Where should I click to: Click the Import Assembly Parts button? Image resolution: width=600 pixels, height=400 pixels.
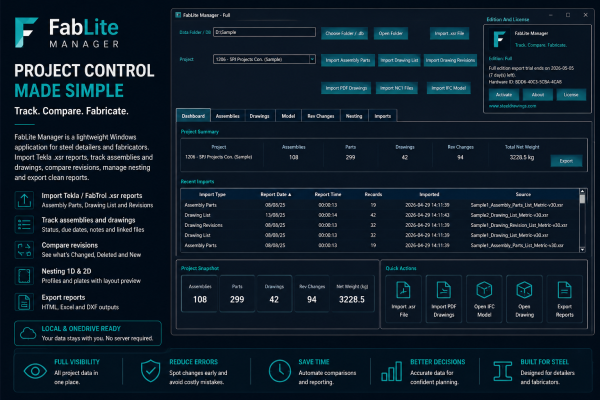(348, 60)
